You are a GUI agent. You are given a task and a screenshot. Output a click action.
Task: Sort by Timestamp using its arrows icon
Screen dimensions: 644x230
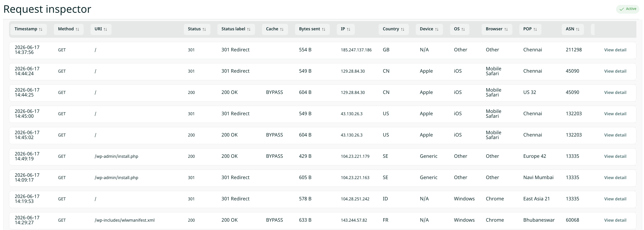point(40,29)
